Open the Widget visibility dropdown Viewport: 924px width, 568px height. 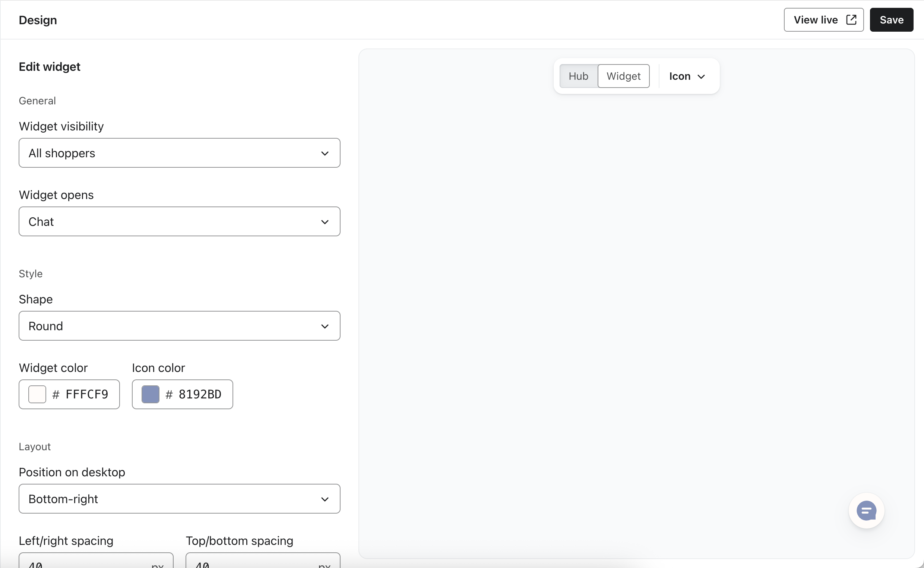pyautogui.click(x=179, y=153)
